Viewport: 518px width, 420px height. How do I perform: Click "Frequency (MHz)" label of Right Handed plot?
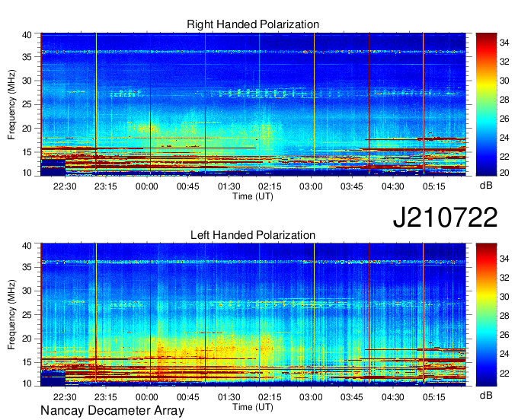point(11,104)
